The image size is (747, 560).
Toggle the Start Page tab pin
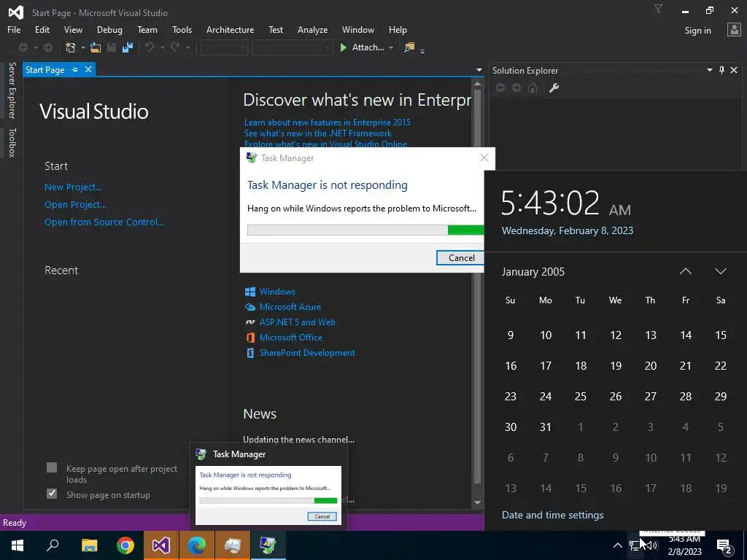(x=75, y=69)
